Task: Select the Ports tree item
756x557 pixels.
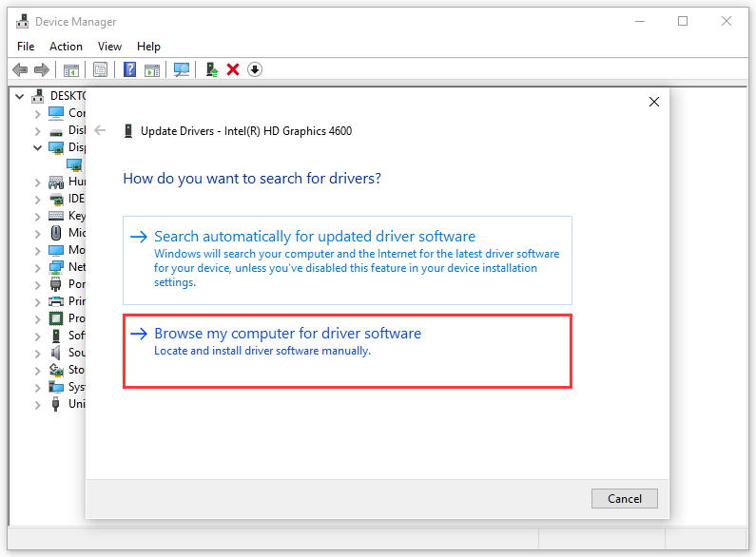Action: pos(77,284)
